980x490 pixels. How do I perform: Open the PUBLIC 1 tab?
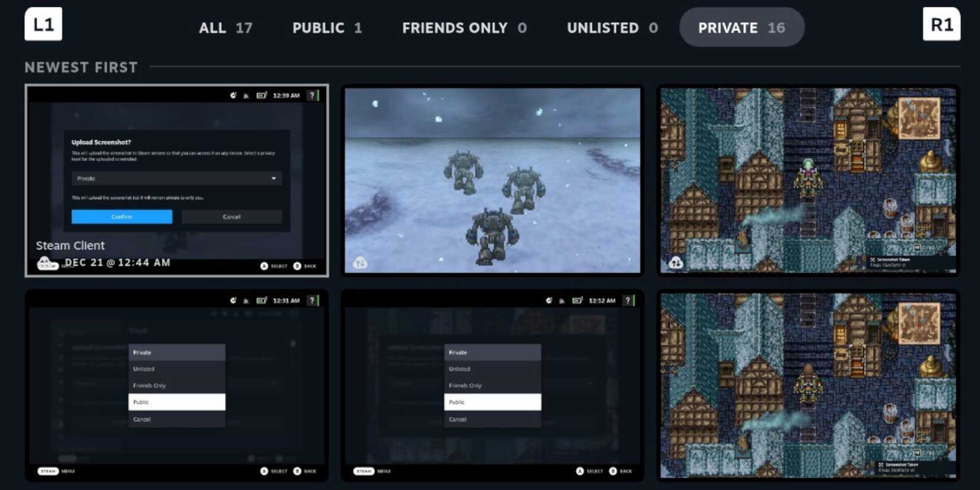pyautogui.click(x=327, y=28)
